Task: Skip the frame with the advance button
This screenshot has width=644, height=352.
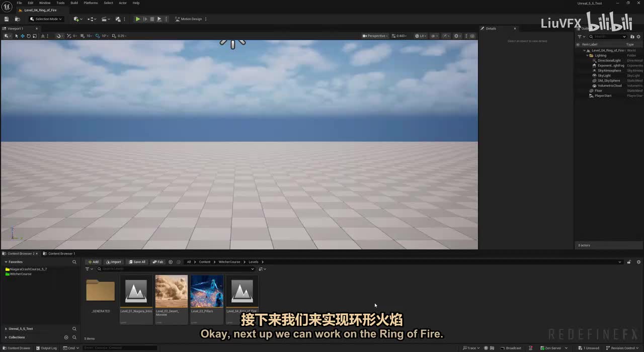Action: (x=145, y=19)
